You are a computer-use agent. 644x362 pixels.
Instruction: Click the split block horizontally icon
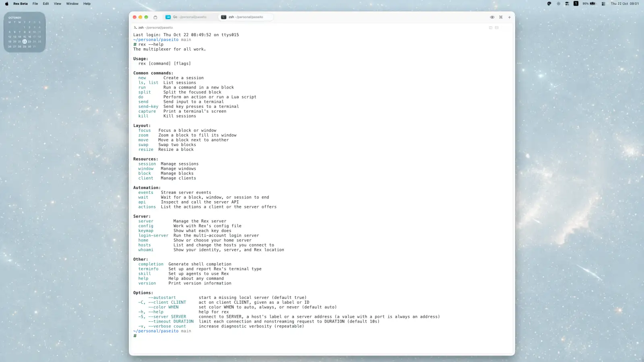[x=497, y=28]
